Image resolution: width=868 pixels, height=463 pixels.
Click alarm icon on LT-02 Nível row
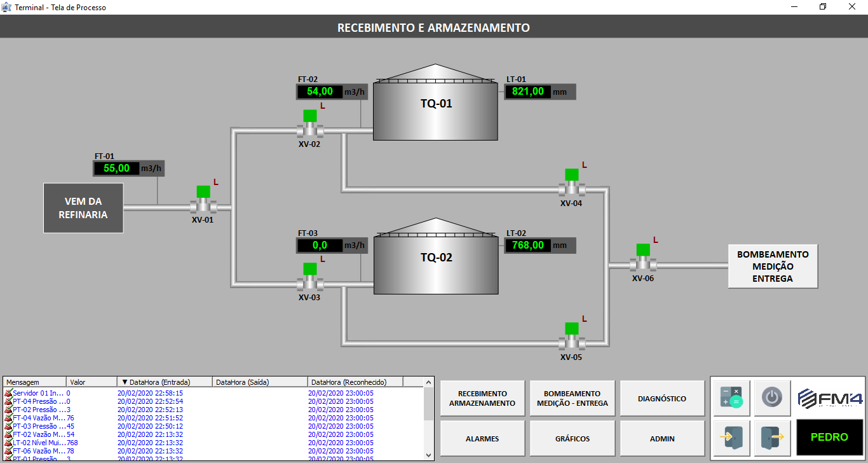(x=8, y=443)
